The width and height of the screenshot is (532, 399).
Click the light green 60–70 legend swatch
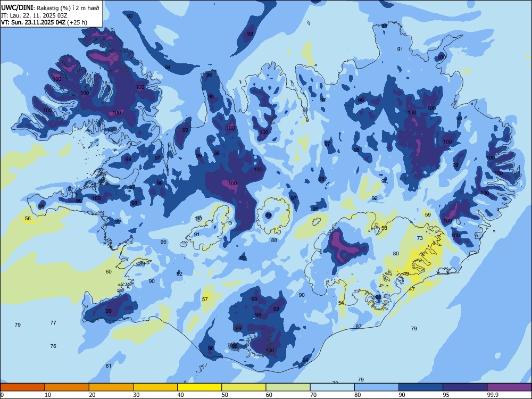click(x=288, y=387)
